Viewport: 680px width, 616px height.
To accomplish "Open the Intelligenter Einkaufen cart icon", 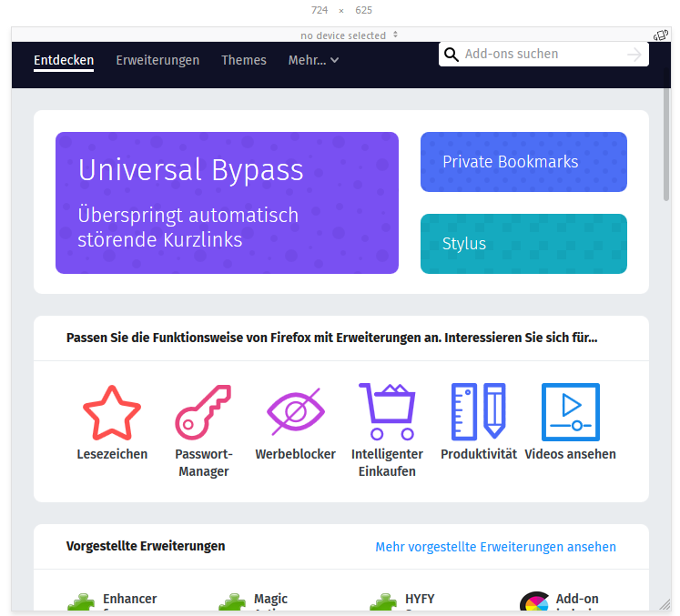I will (387, 411).
